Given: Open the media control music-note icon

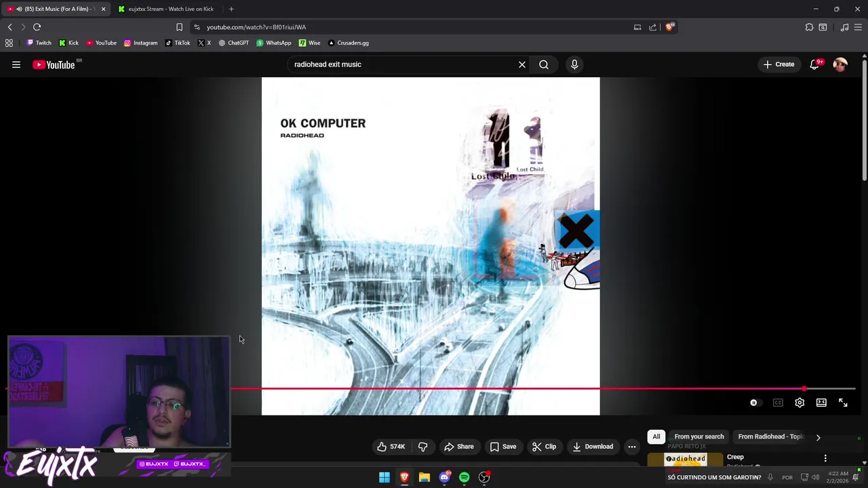Looking at the screenshot, I should (x=844, y=27).
